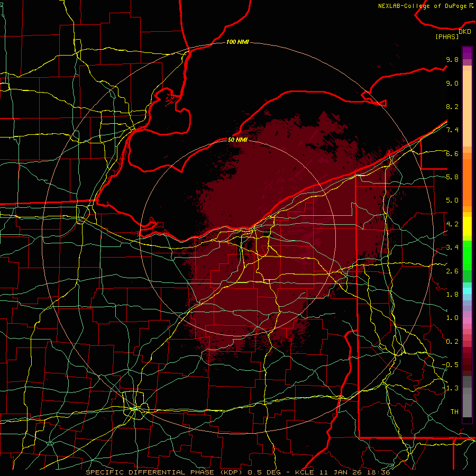Click the 9.8 value on the color scale
Screen dimensions: 476x476
point(452,59)
